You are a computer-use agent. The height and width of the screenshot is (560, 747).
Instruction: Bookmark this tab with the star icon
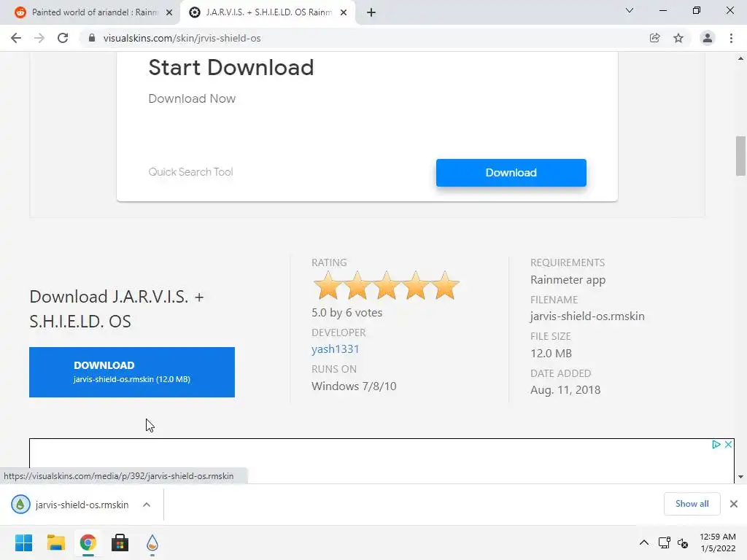click(678, 38)
